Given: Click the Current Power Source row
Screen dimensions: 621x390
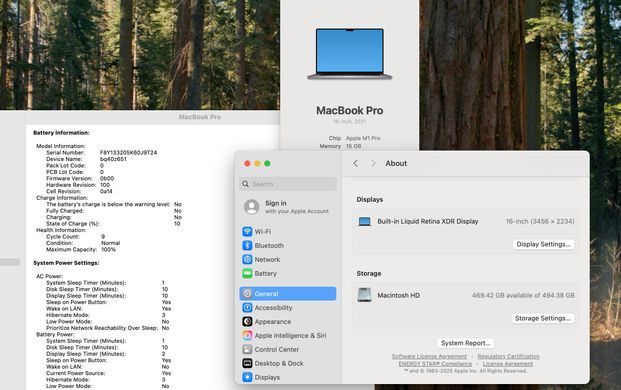Looking at the screenshot, I should point(109,373).
